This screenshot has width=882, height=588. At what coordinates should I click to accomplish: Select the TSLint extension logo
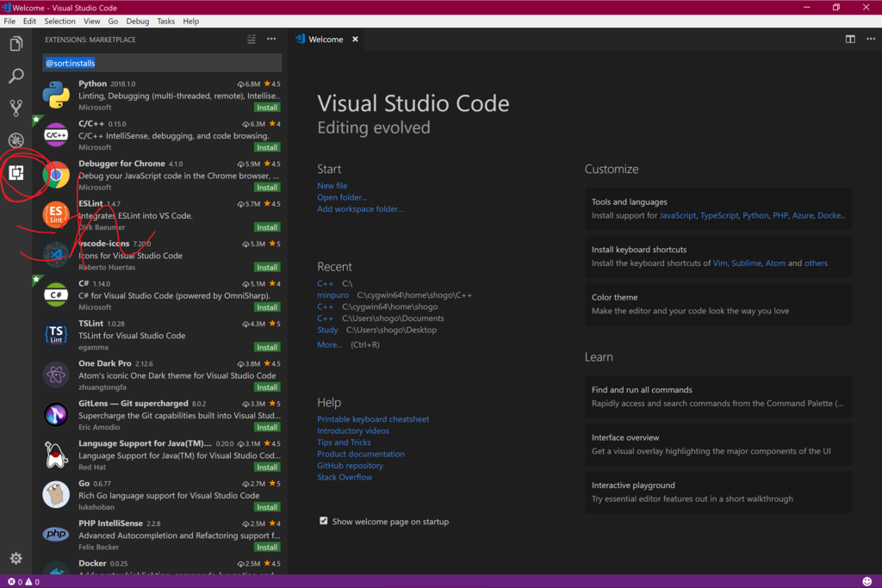pos(56,335)
